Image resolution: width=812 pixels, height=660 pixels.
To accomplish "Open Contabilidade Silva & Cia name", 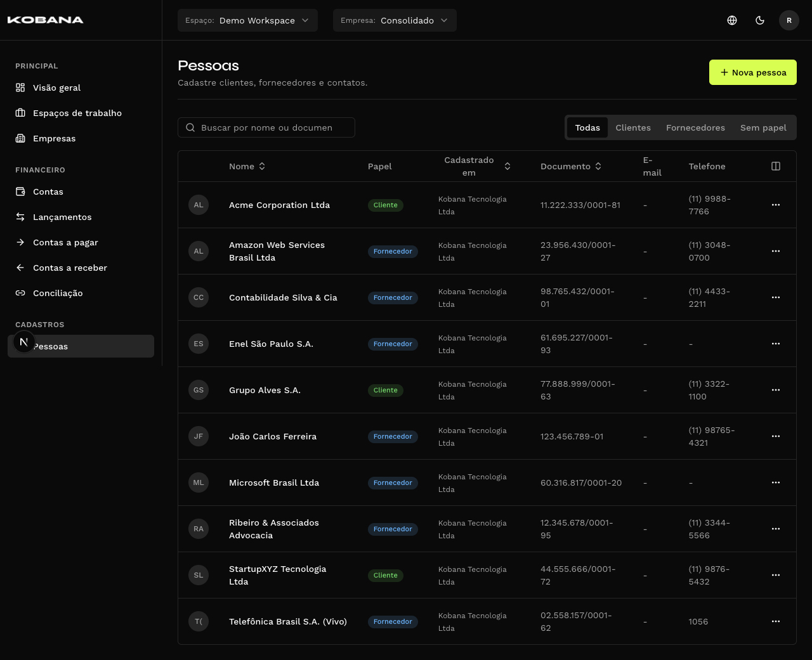I will [283, 297].
